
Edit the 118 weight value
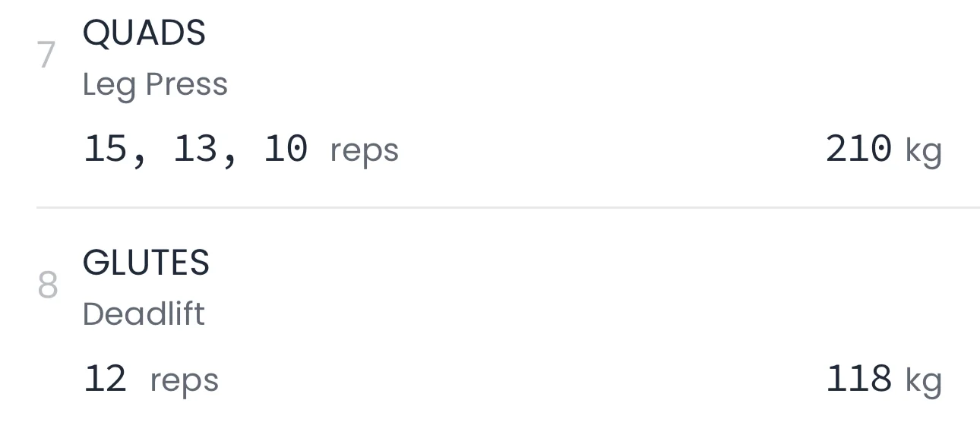click(x=858, y=379)
